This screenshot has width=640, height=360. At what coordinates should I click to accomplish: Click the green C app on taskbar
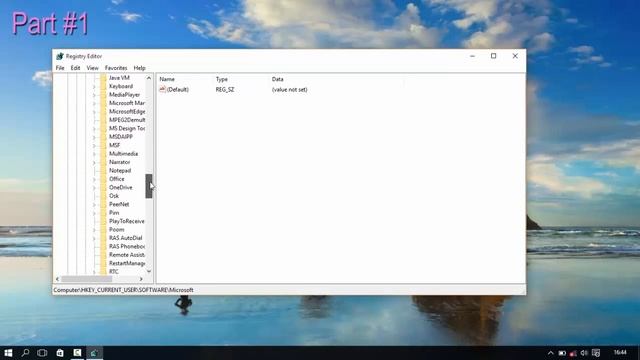pos(77,353)
